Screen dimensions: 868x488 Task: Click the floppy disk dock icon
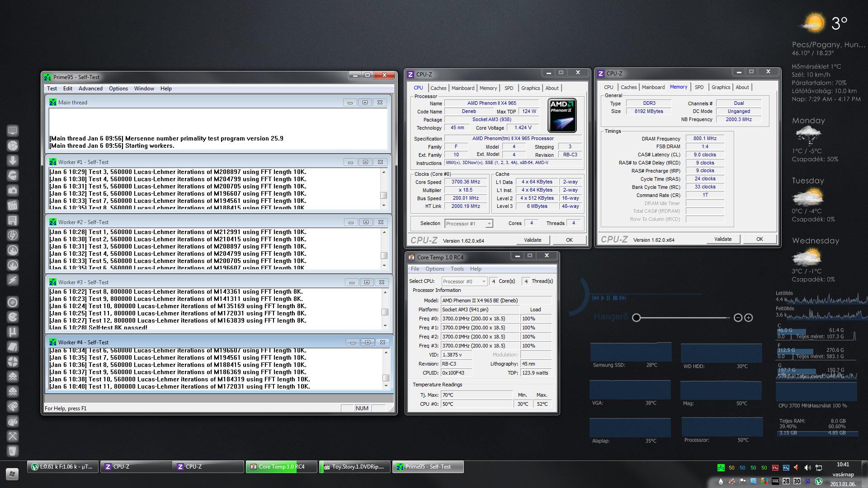13,221
